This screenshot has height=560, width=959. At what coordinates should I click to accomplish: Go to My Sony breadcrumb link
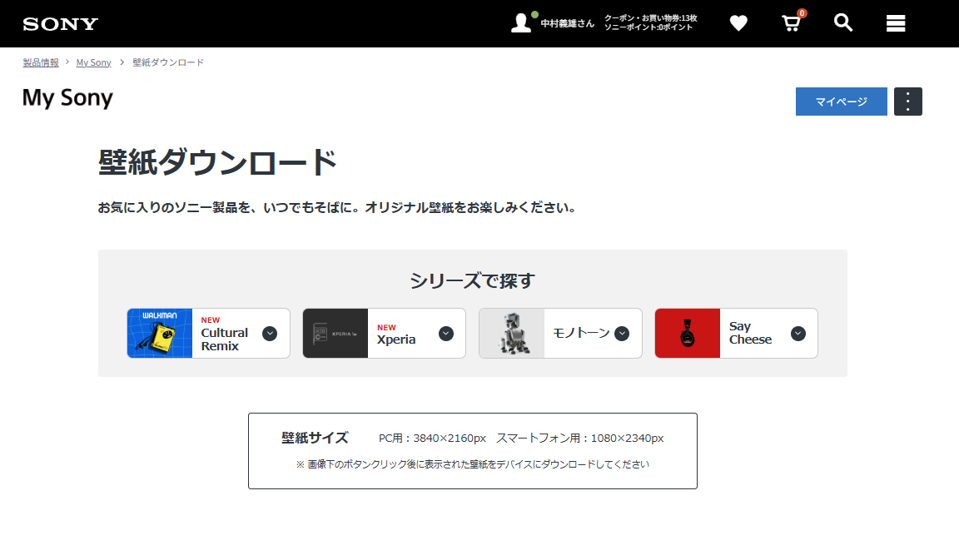tap(93, 62)
